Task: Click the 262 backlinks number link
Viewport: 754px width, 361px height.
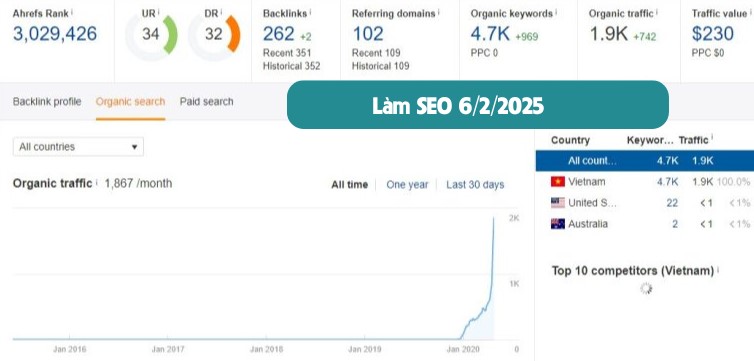Action: click(x=278, y=34)
